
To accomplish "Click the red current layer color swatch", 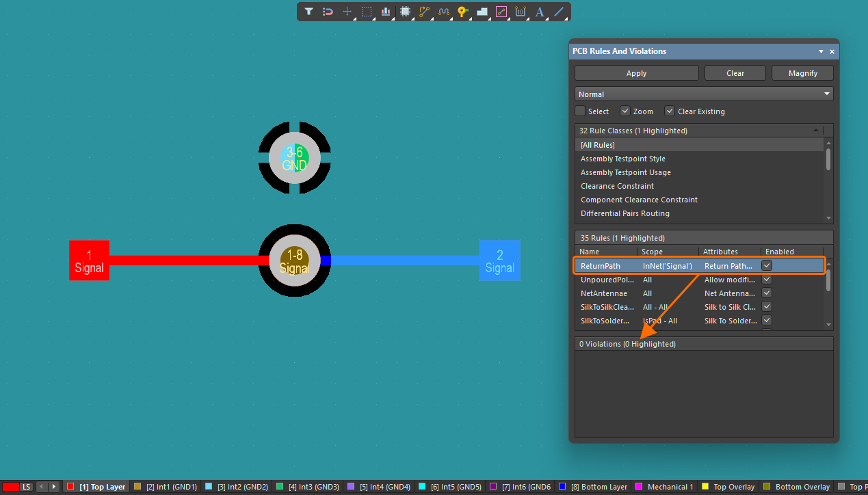I will point(10,487).
